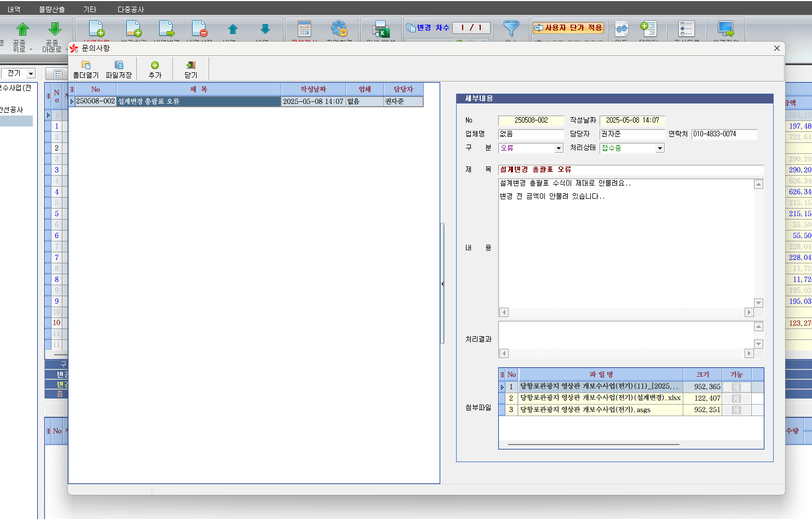Add a new inquiry with 추가
This screenshot has width=812, height=519.
click(155, 69)
